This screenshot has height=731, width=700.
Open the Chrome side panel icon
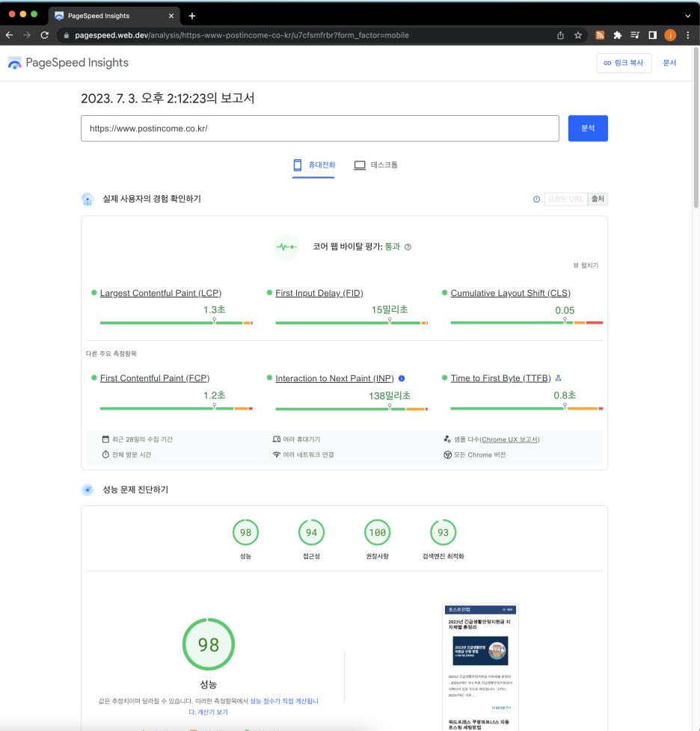coord(652,35)
